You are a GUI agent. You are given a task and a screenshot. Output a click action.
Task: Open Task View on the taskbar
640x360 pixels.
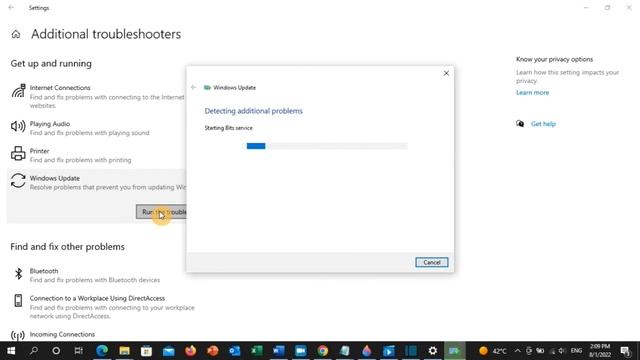pyautogui.click(x=78, y=351)
